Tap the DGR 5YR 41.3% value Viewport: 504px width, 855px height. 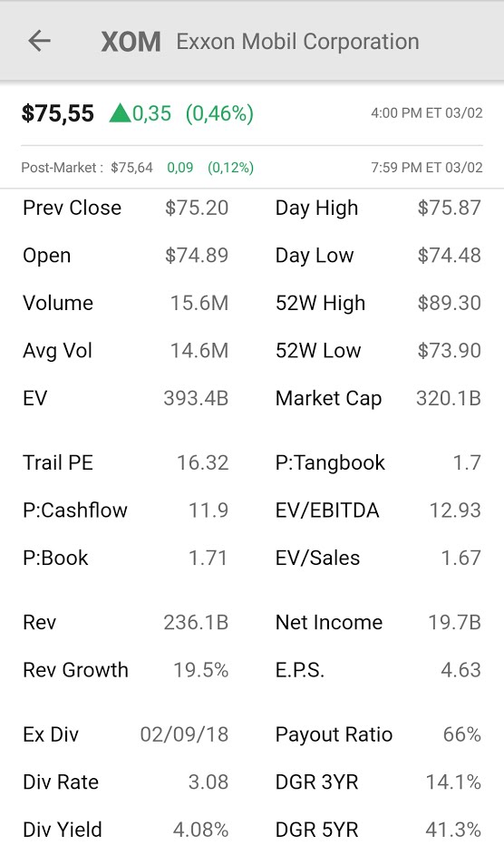452,830
